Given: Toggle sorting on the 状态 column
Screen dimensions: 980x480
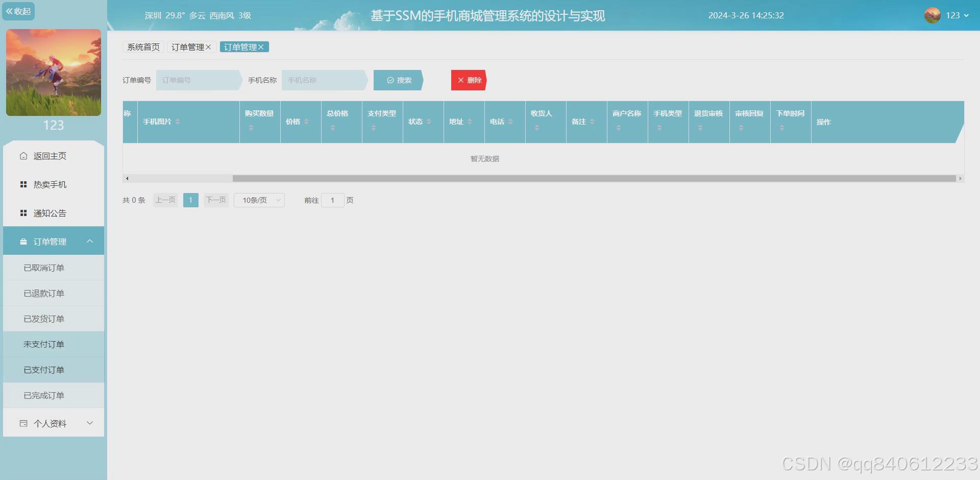Looking at the screenshot, I should click(x=429, y=122).
